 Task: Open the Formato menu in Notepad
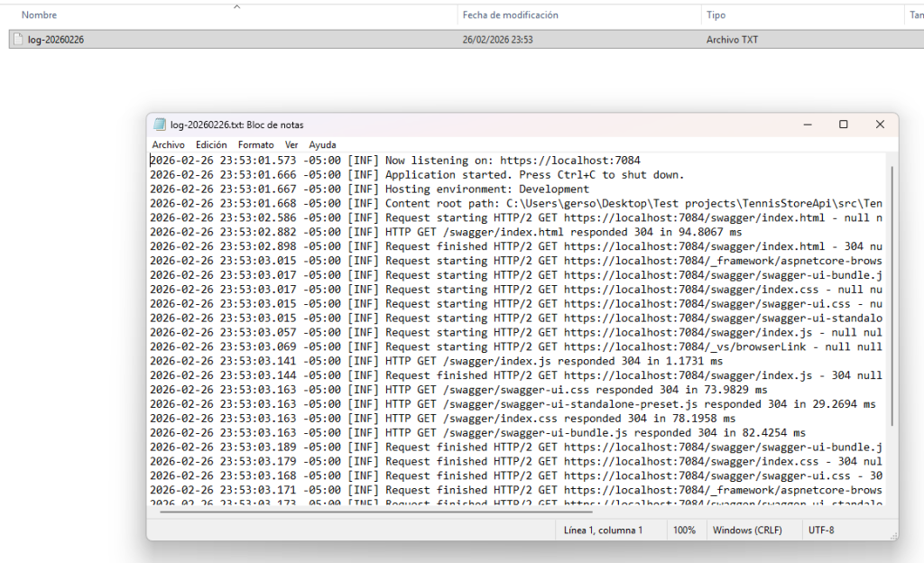(255, 145)
